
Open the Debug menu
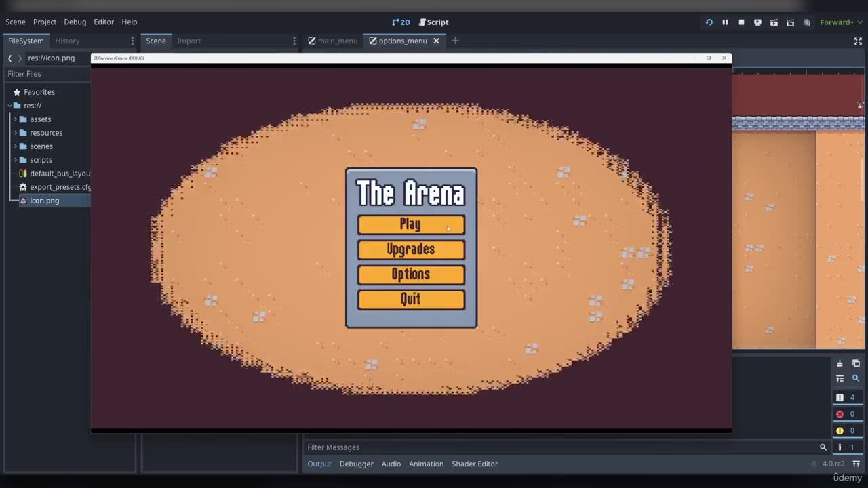(75, 22)
